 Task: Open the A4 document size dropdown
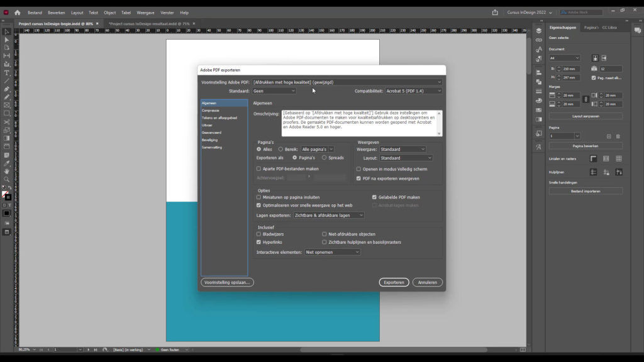(565, 58)
